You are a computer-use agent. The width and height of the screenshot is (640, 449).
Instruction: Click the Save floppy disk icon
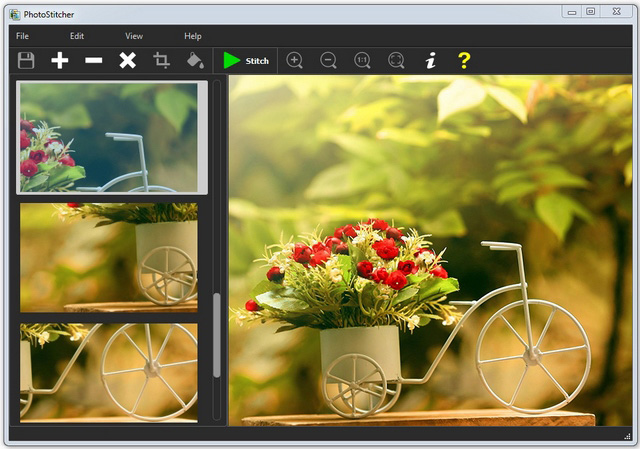pyautogui.click(x=26, y=61)
